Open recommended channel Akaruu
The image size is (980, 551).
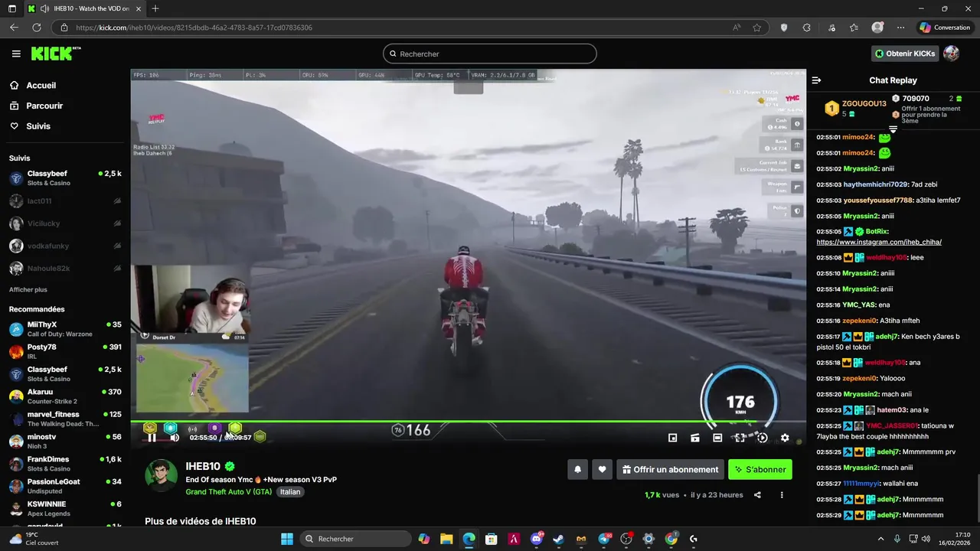tap(65, 396)
